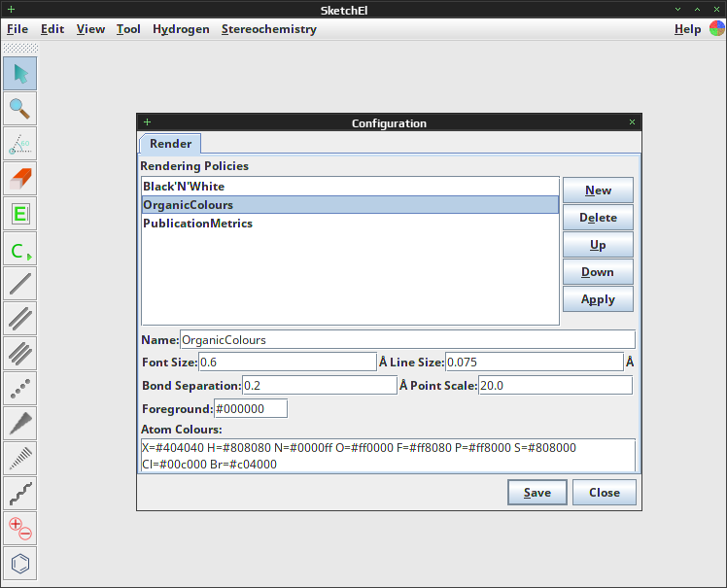Open the Hydrogen menu

(181, 29)
